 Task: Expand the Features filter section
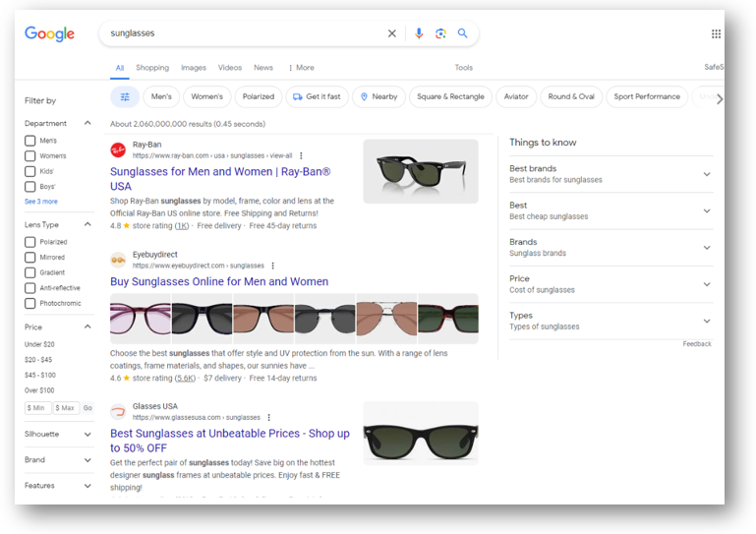(x=87, y=486)
